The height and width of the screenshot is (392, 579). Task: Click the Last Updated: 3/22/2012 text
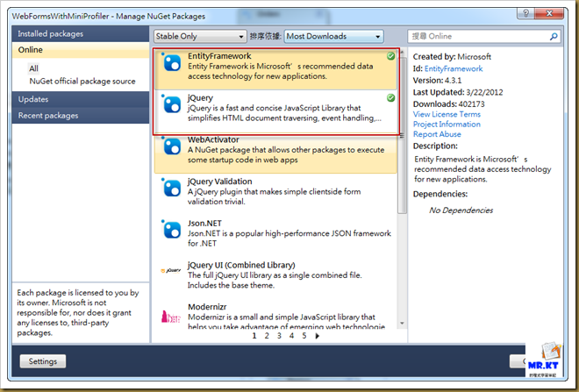pyautogui.click(x=458, y=92)
